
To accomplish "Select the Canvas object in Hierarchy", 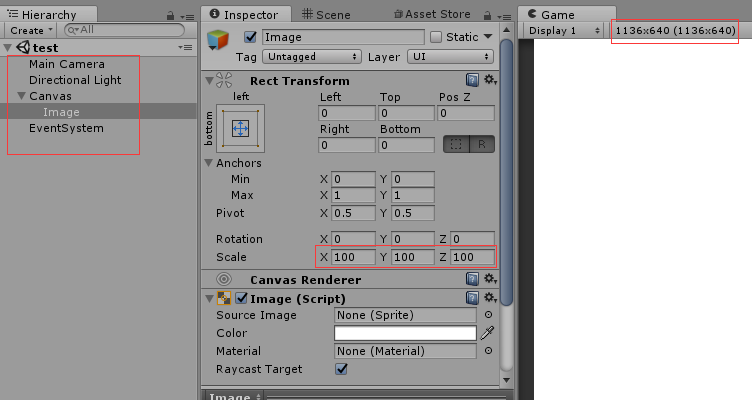I will point(50,96).
